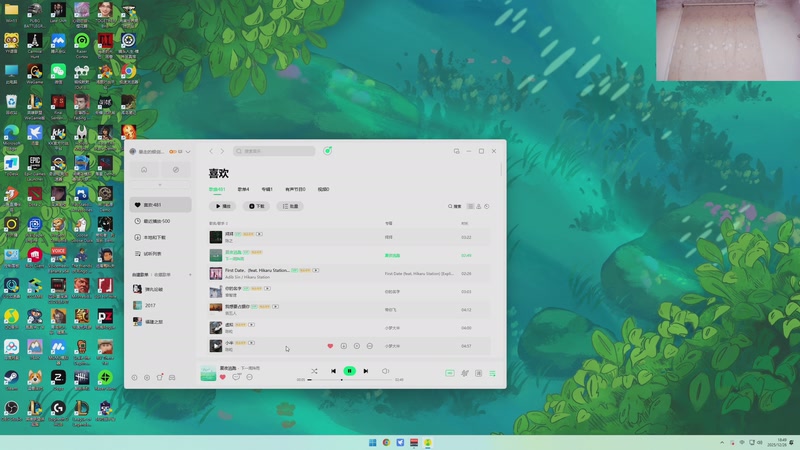
Task: Play First Date song row
Action: pyautogui.click(x=349, y=273)
